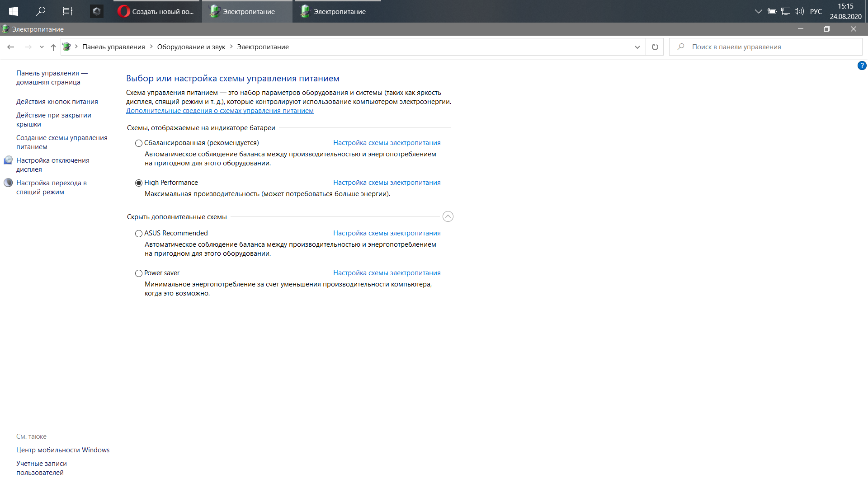Go back in Control Panel navigation
The image size is (868, 488).
tap(11, 47)
